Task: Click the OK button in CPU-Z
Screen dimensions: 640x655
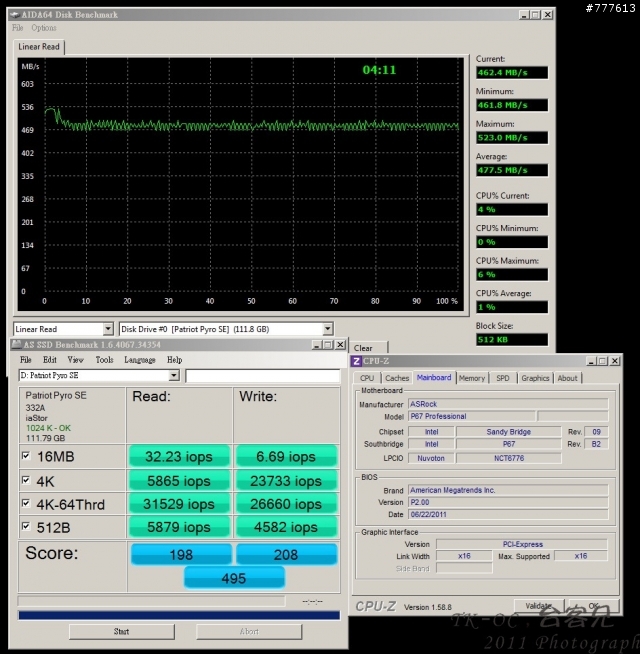Action: click(594, 606)
